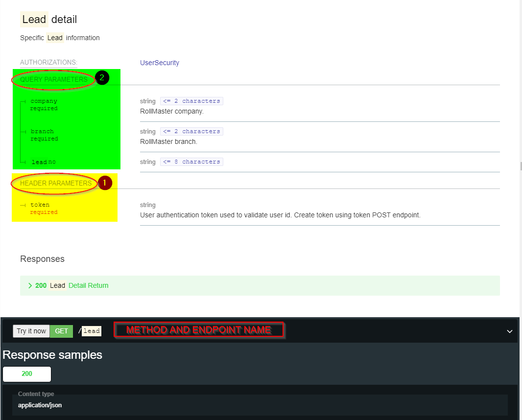Viewport: 522px width, 420px height.
Task: Click the AUTHORIZATIONS label
Action: [x=48, y=62]
